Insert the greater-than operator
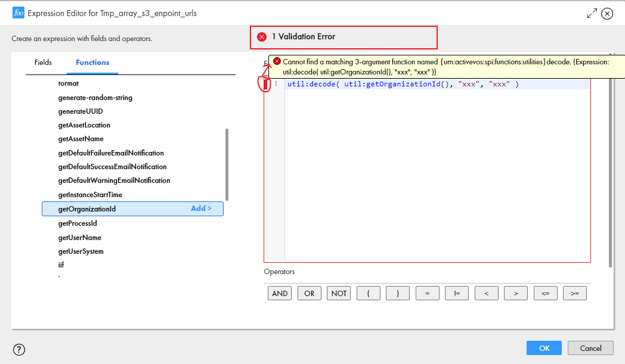The width and height of the screenshot is (625, 364). pyautogui.click(x=516, y=294)
